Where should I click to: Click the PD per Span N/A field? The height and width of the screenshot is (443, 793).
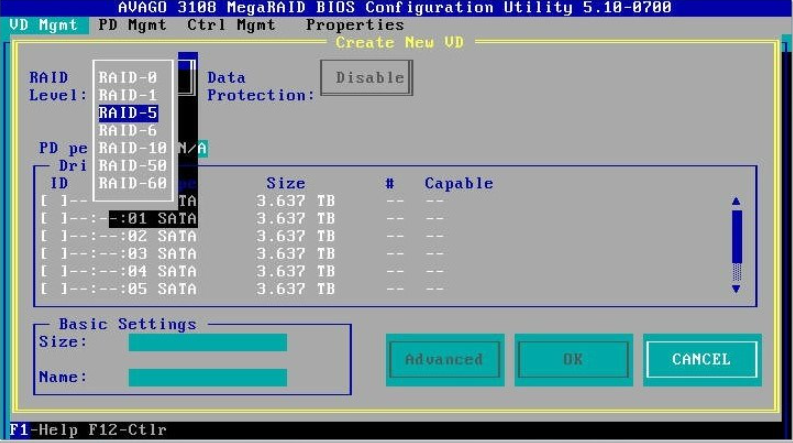coord(192,148)
